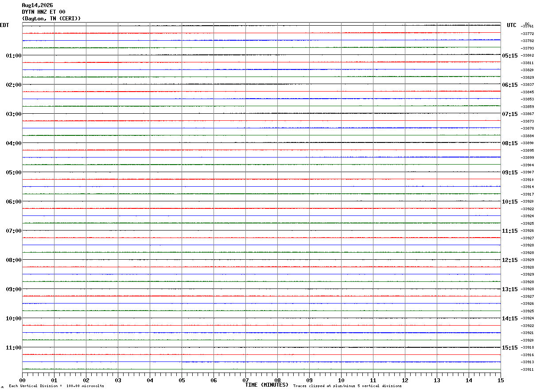The height and width of the screenshot is (392, 536).
Task: Click the 15 minute tick label
Action: (x=501, y=380)
